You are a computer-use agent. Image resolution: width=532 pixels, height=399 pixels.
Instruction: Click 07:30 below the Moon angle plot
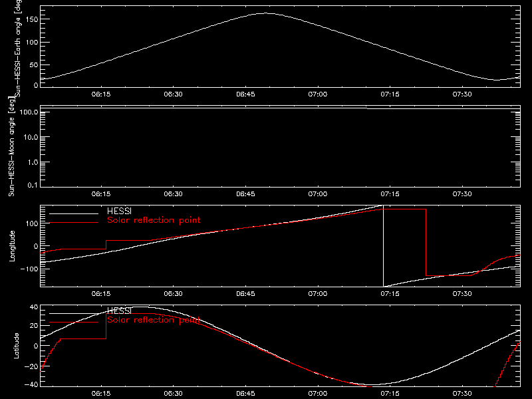tap(462, 194)
